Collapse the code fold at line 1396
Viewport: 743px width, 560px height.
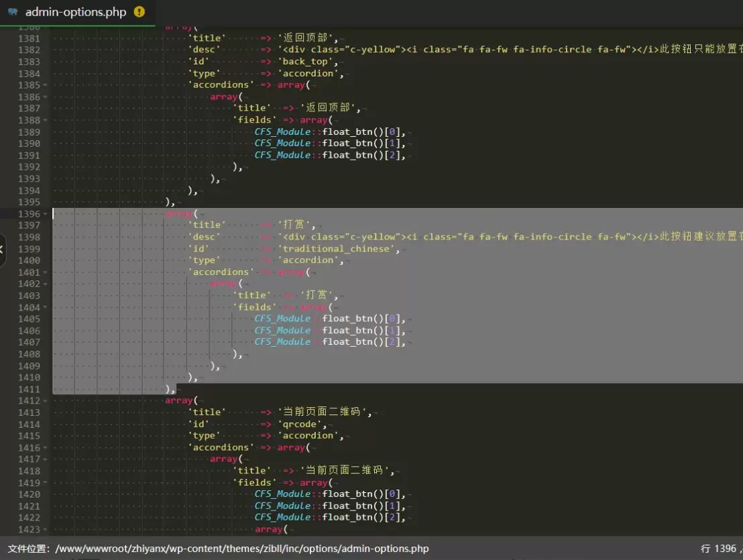pyautogui.click(x=45, y=214)
